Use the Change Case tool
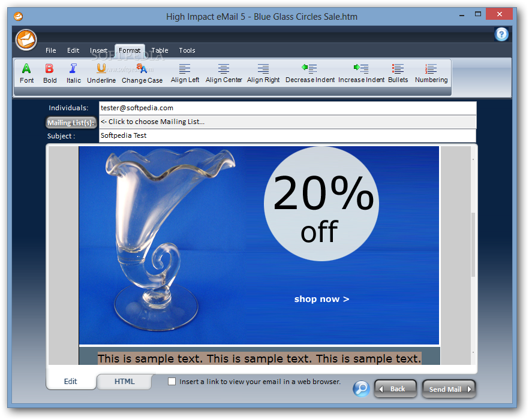The width and height of the screenshot is (529, 420). coord(142,73)
